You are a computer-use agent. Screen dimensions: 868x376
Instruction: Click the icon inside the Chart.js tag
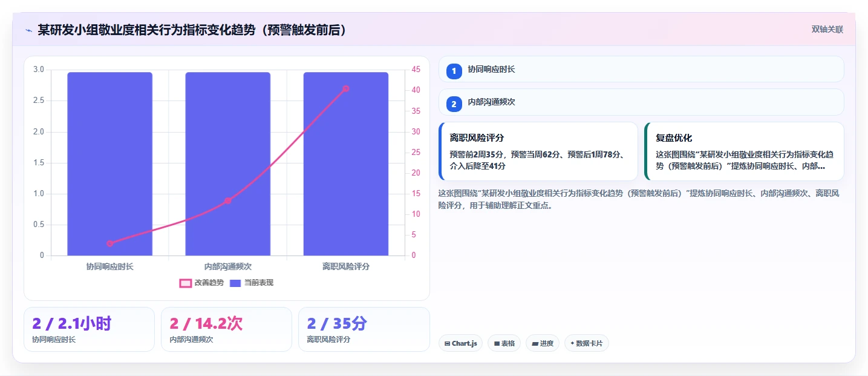(x=447, y=343)
